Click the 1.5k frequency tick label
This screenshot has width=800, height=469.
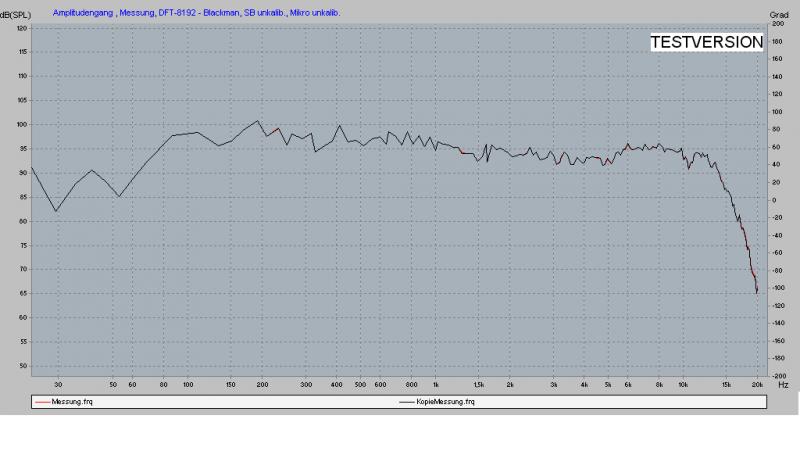pyautogui.click(x=479, y=385)
